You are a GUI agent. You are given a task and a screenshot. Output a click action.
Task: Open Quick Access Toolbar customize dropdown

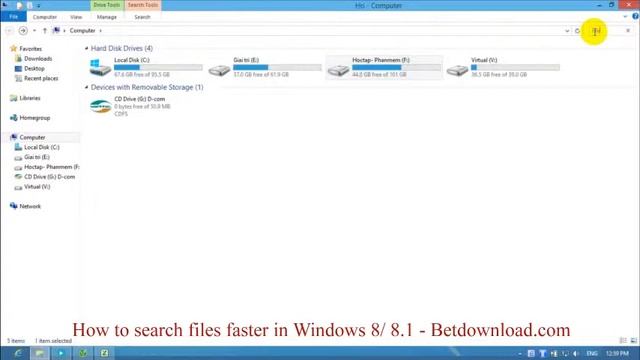click(38, 6)
